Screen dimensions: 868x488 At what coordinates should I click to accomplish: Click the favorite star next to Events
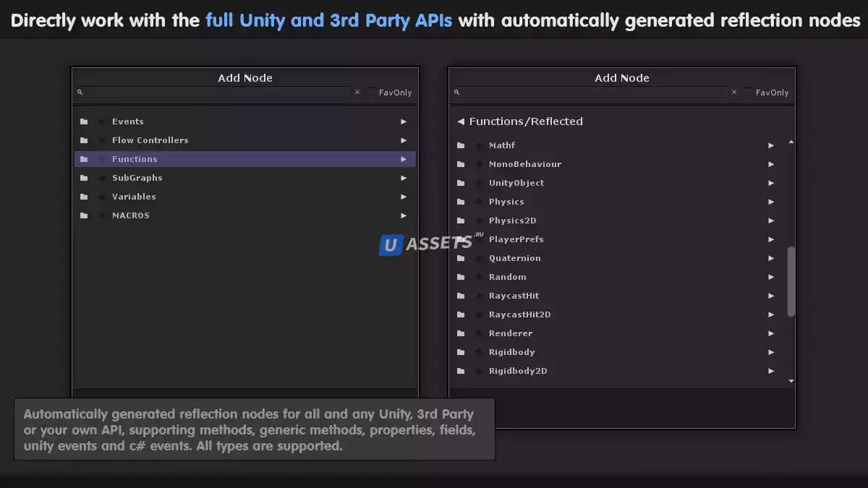point(102,121)
